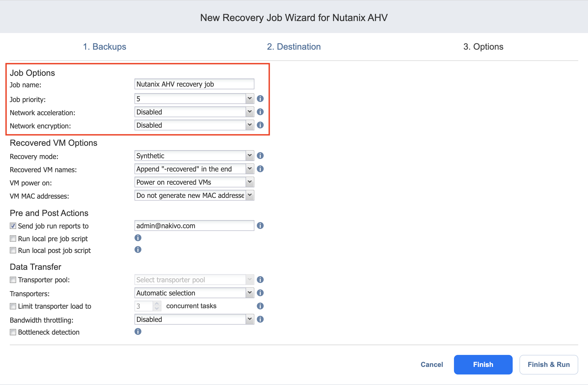Click info icon beside Network encryption
The width and height of the screenshot is (588, 385).
click(260, 125)
